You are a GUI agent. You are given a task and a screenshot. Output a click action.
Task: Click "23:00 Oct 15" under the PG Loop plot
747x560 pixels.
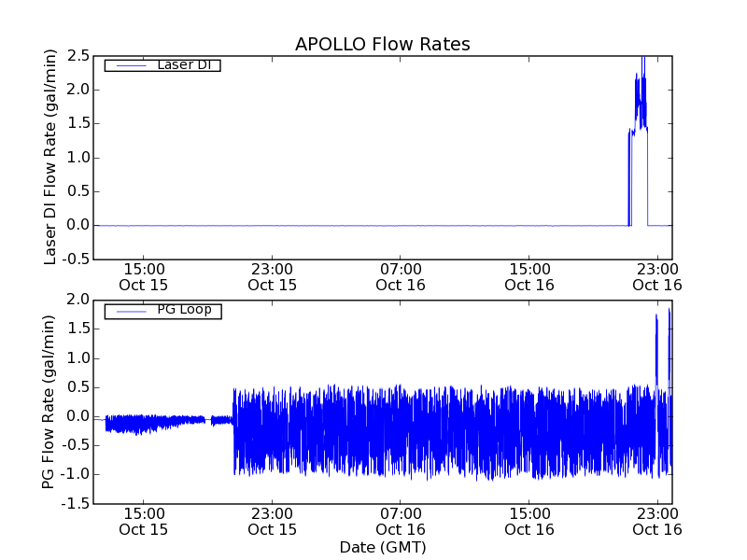tap(272, 522)
